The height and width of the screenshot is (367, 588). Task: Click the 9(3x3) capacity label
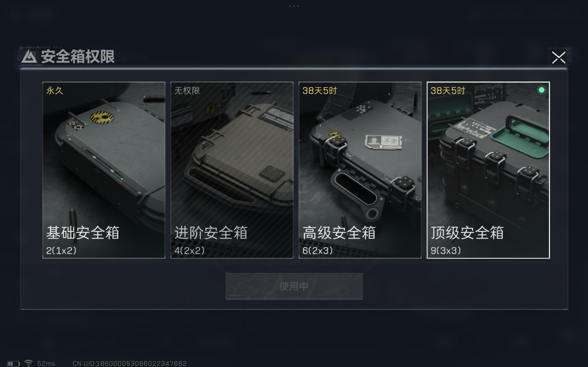click(446, 251)
